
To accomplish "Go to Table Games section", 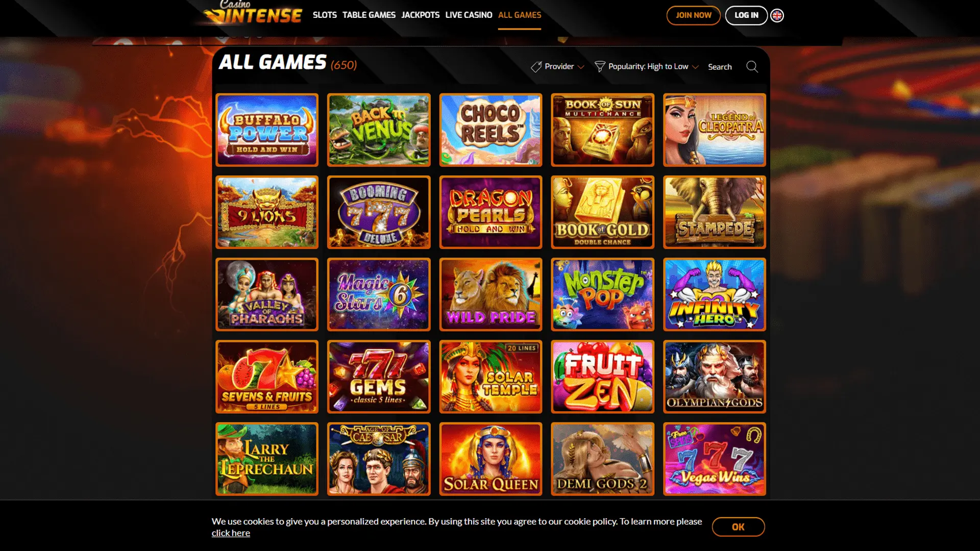I will click(x=369, y=15).
